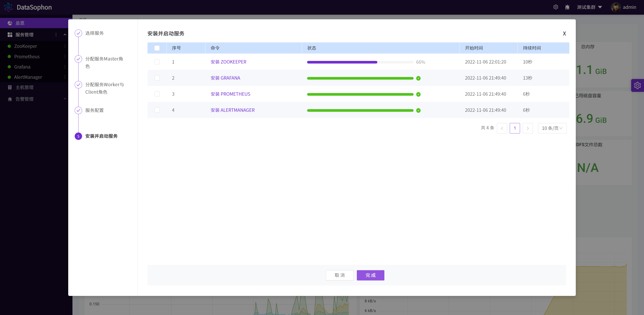Check the ZOOKEEPER row checkbox
The height and width of the screenshot is (315, 644).
(157, 62)
